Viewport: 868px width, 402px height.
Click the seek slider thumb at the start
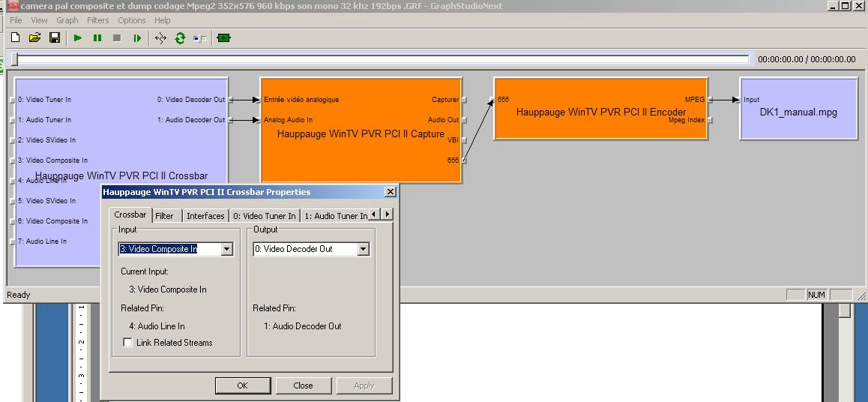click(14, 59)
